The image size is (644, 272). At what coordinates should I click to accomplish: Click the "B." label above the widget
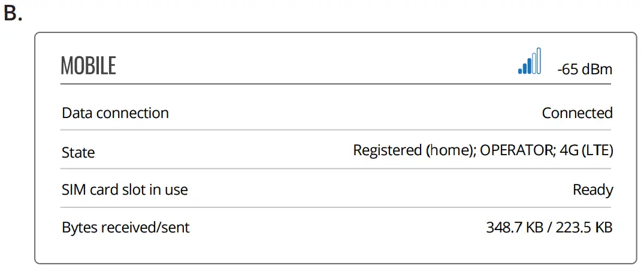13,14
